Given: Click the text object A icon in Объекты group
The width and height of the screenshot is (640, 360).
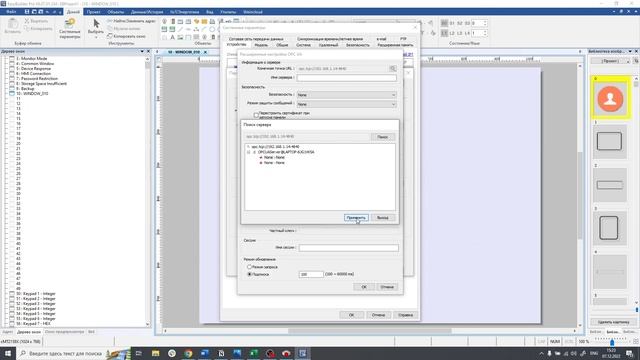Looking at the screenshot, I should point(172,37).
